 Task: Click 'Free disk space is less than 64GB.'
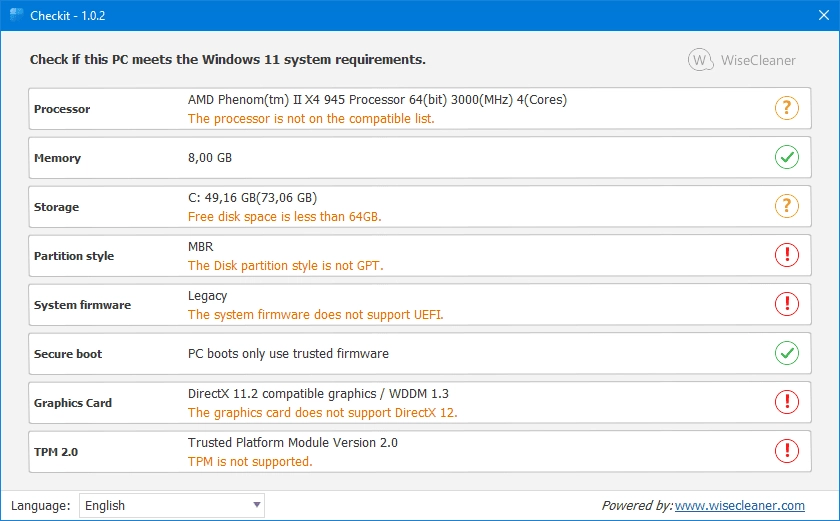(x=284, y=216)
